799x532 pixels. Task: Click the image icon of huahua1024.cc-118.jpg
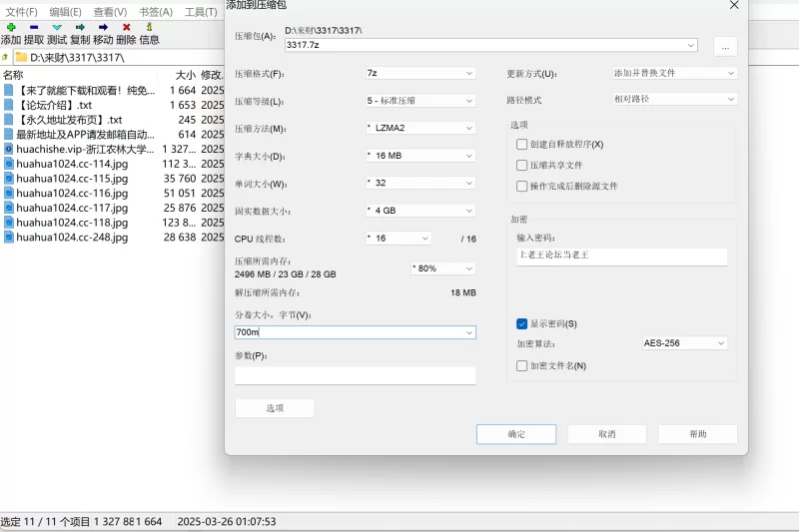click(9, 223)
